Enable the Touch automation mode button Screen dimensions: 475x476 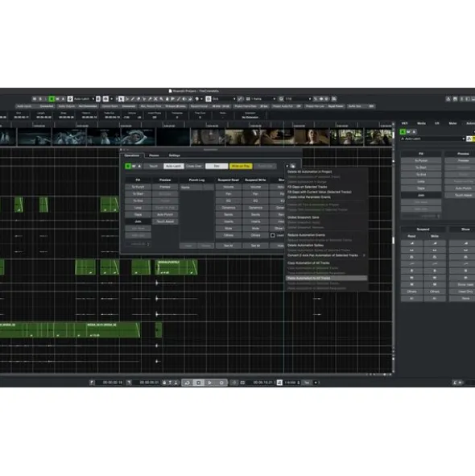pyautogui.click(x=153, y=166)
